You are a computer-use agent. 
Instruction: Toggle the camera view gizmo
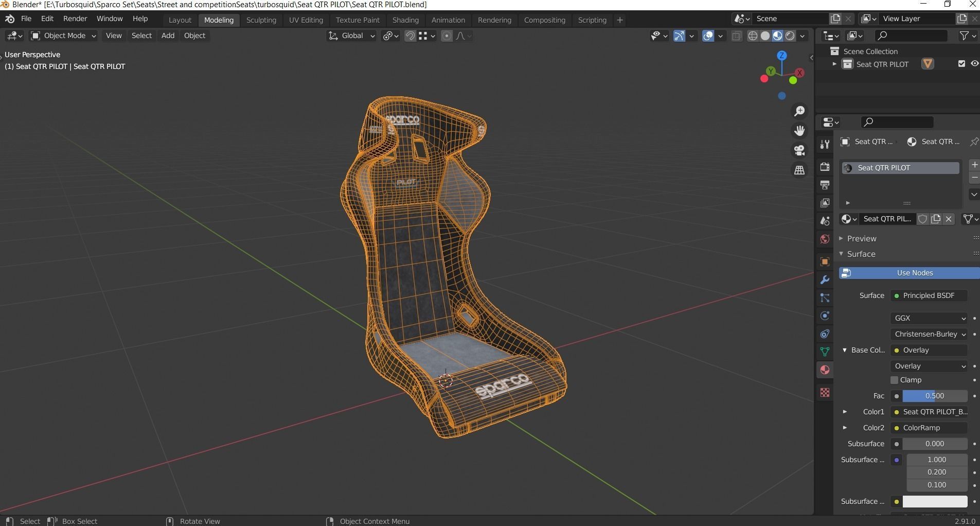799,150
